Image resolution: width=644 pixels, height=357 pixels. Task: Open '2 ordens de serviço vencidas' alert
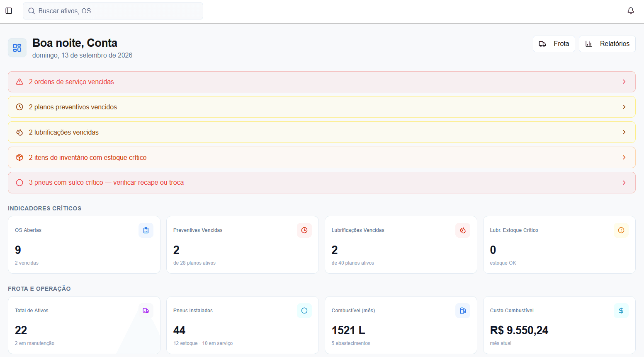coord(322,82)
